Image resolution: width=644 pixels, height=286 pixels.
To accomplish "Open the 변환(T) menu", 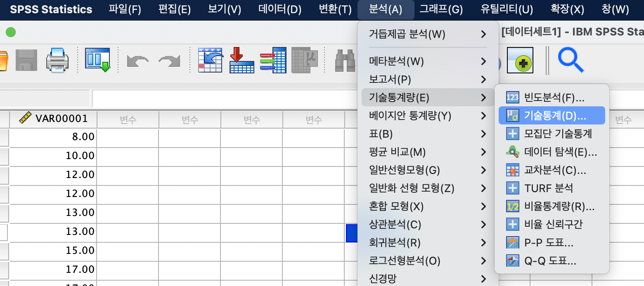I will pos(335,9).
